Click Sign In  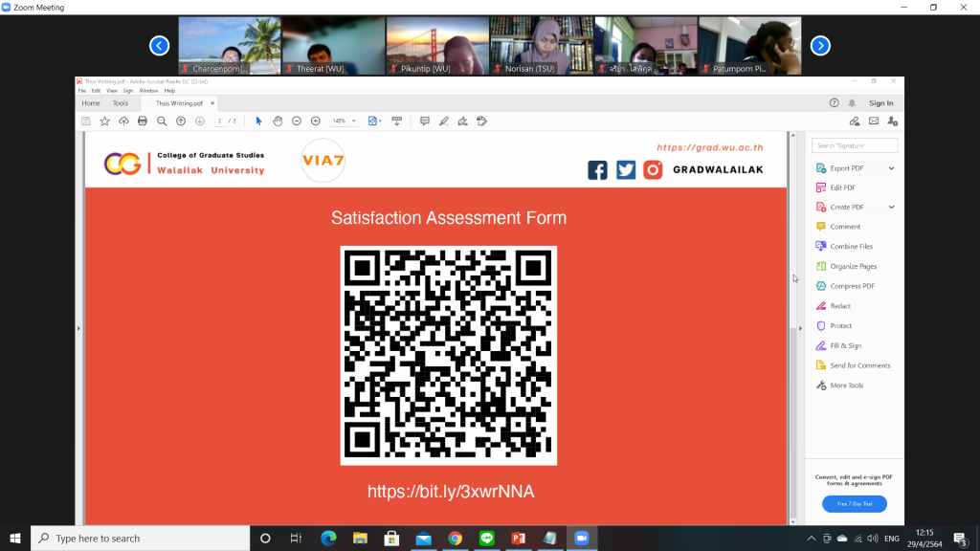[x=880, y=103]
